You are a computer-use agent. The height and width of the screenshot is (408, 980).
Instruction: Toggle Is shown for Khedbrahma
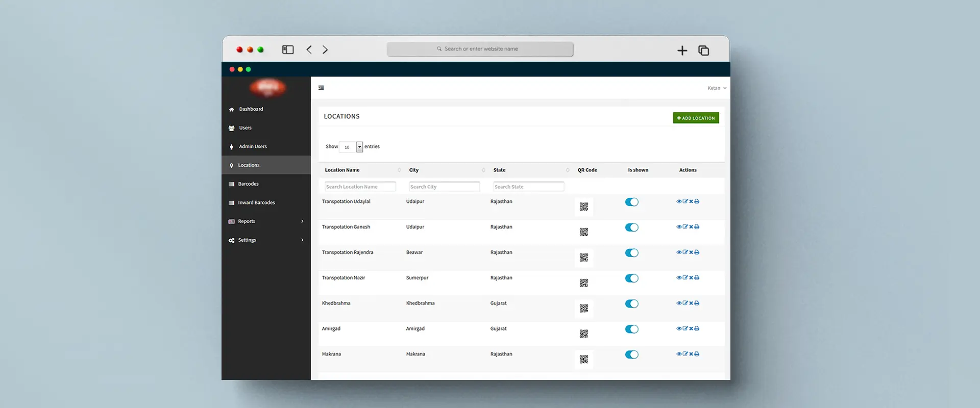click(632, 304)
